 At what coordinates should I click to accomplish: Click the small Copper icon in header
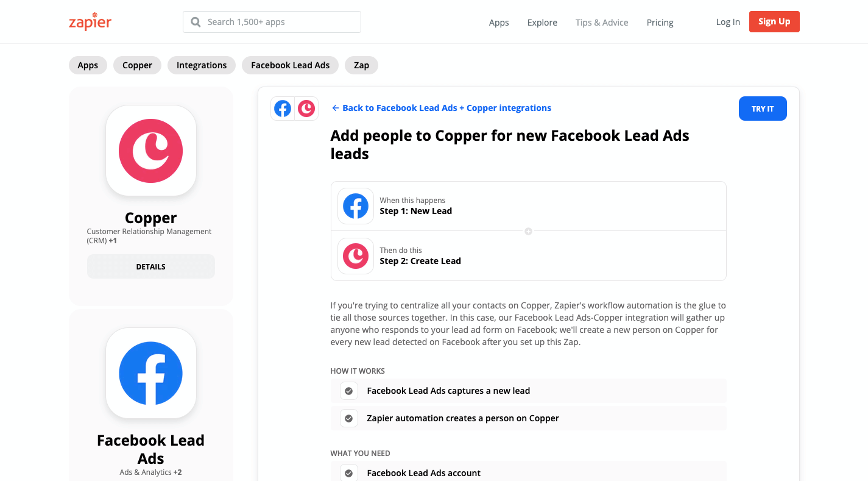[x=306, y=109]
